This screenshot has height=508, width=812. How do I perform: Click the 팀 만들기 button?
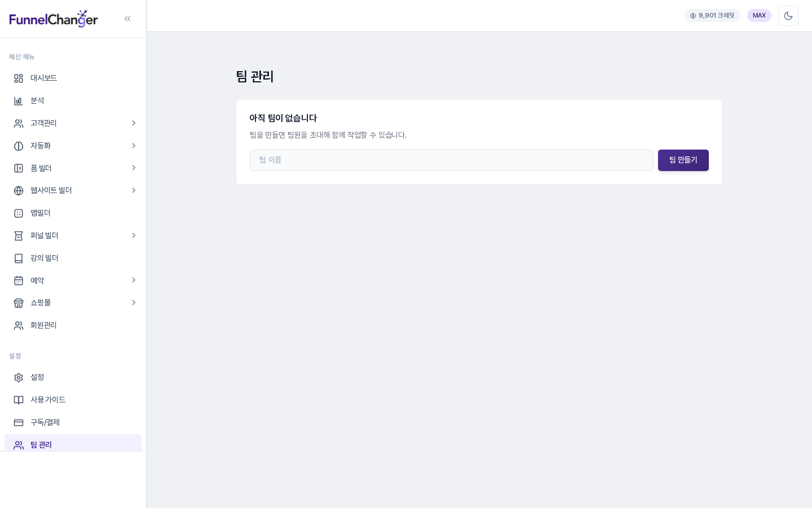[683, 160]
